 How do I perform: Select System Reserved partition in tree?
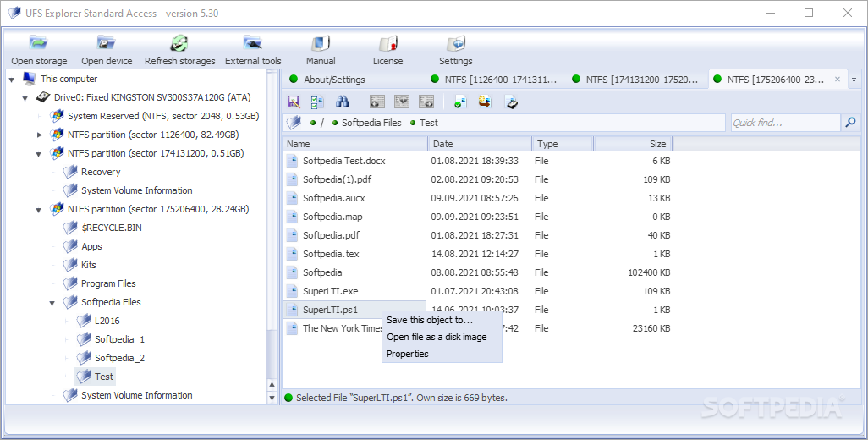pyautogui.click(x=163, y=116)
